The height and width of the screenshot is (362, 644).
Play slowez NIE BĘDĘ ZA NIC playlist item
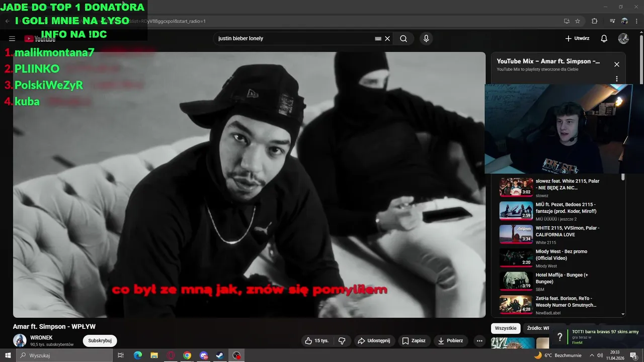click(x=557, y=187)
